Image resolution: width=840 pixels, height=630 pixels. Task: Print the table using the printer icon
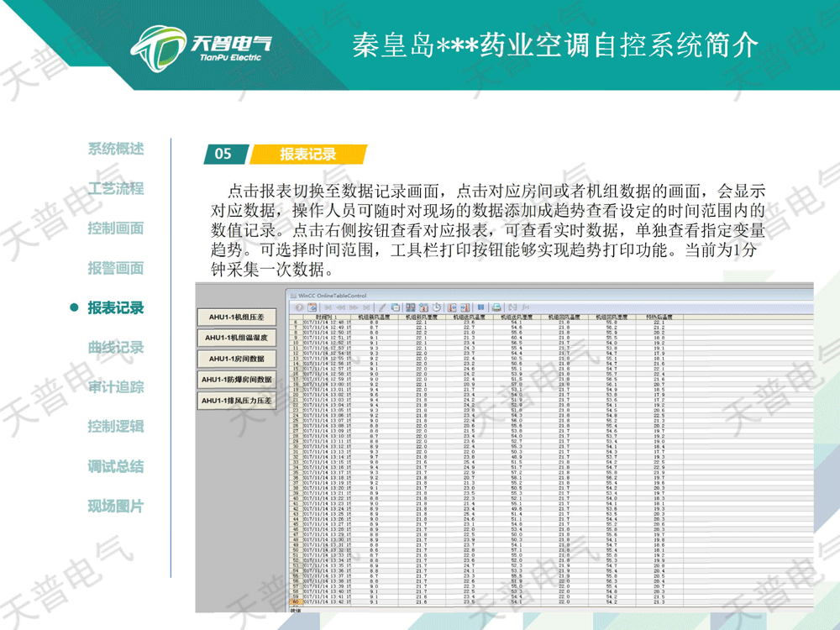496,307
